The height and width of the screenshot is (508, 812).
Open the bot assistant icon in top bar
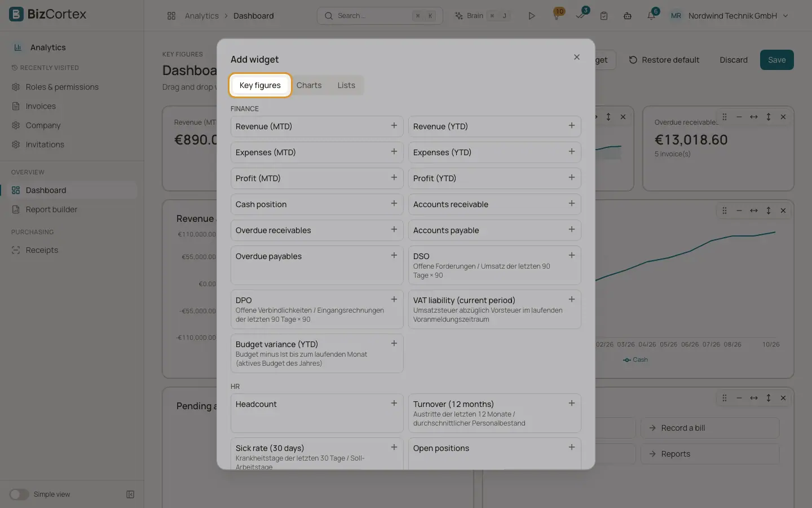(628, 16)
